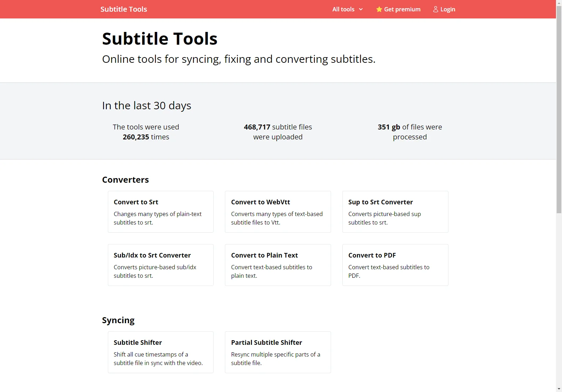Click the "Converters" section heading
Screen dimensions: 562x392
point(125,180)
